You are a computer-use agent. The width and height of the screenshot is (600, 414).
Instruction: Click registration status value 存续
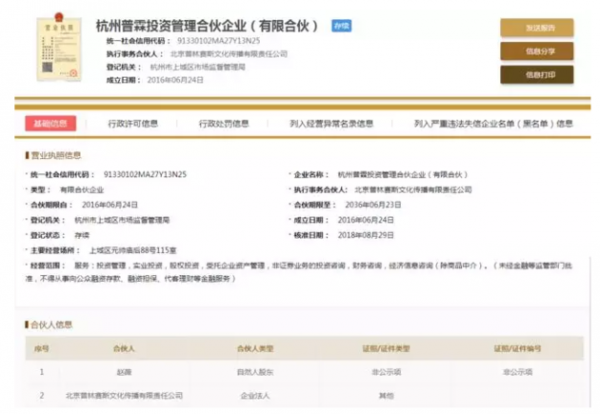tap(82, 235)
